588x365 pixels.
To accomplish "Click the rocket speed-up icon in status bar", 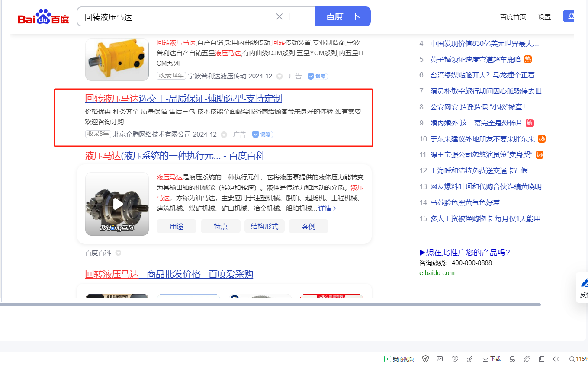I will (469, 359).
